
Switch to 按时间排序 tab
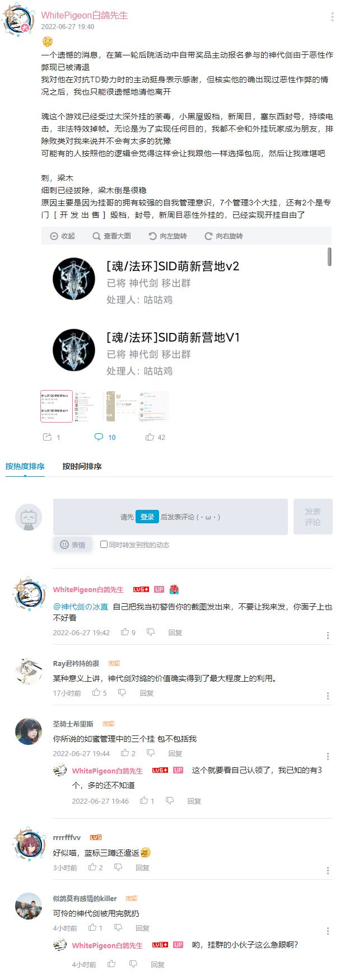click(x=82, y=466)
